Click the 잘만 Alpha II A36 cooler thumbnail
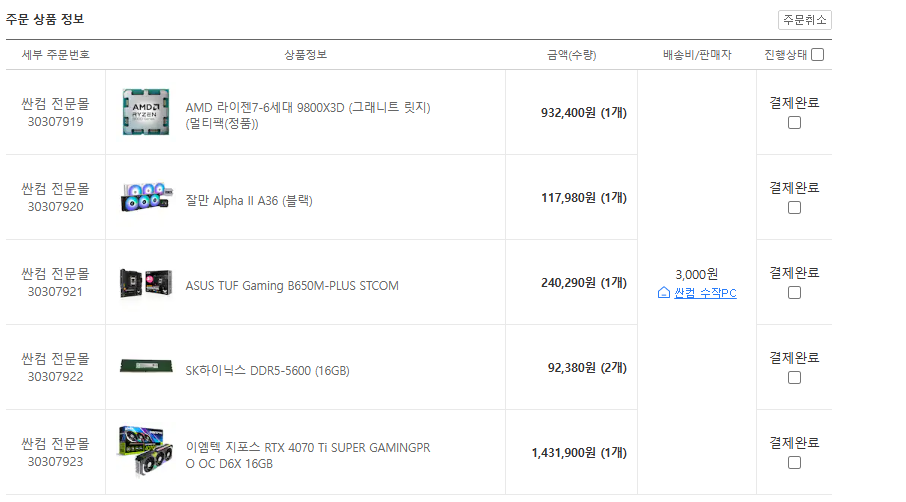 coord(147,197)
